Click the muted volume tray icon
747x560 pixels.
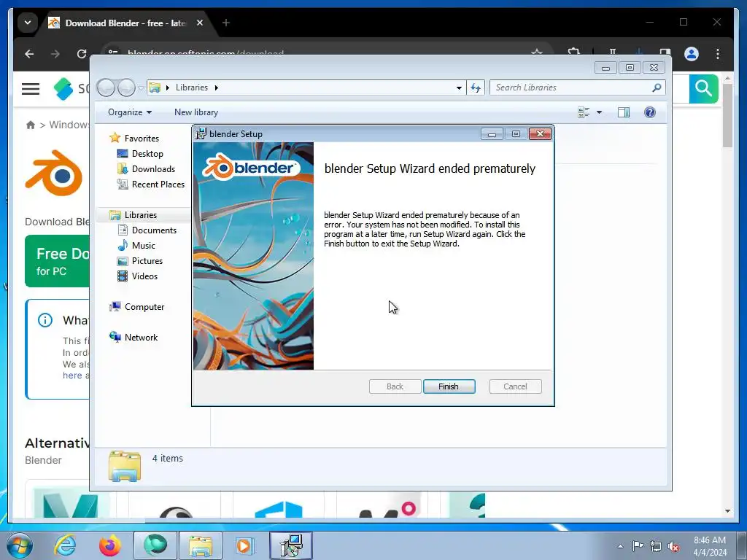[x=673, y=546]
